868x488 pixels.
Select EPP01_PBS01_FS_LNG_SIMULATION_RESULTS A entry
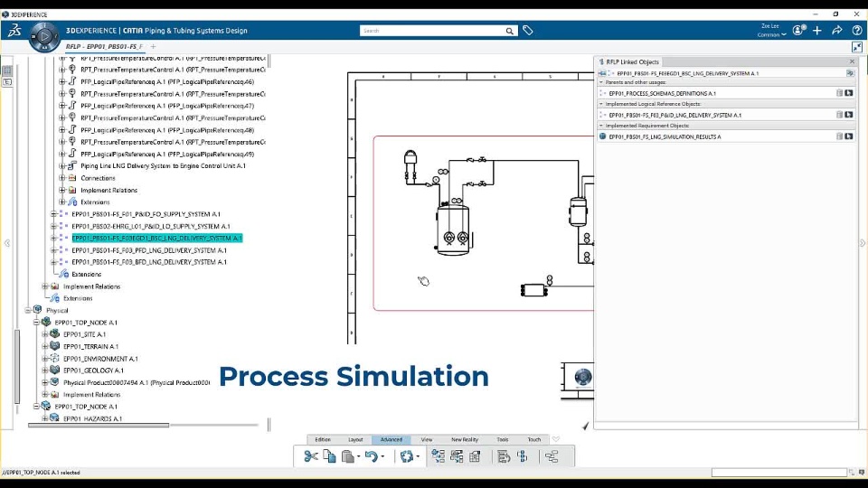pos(665,136)
